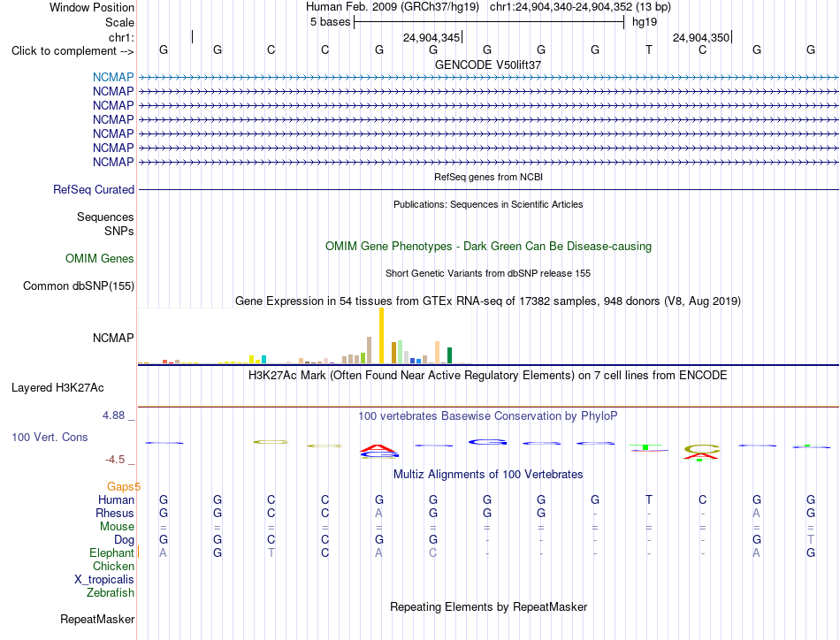The height and width of the screenshot is (640, 840).
Task: Click the T base in the Human alignment row
Action: [x=649, y=499]
